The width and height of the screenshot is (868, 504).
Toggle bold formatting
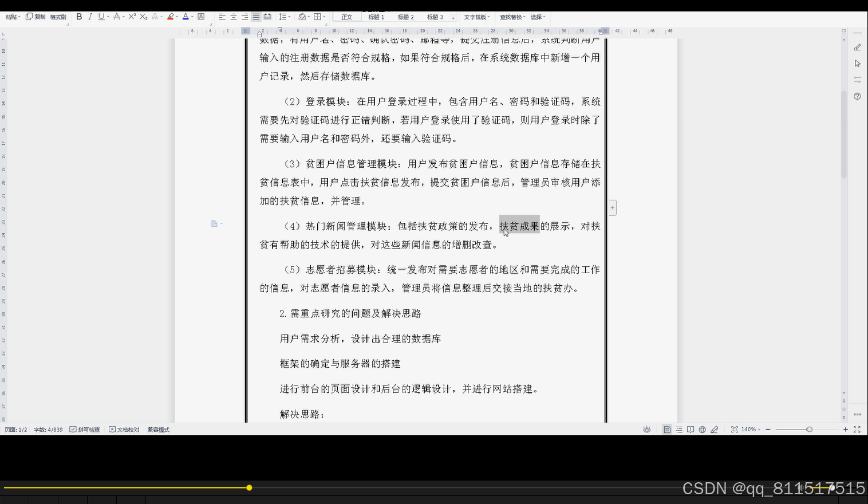[79, 17]
